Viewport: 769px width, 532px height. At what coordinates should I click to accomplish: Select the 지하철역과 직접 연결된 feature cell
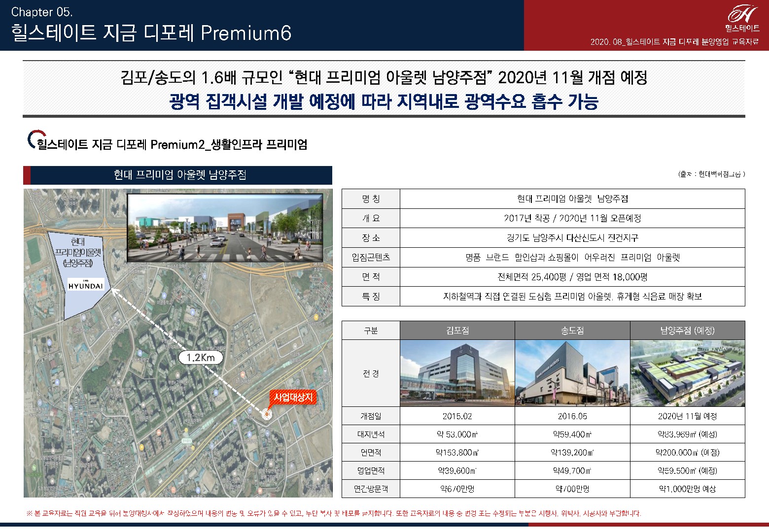572,297
